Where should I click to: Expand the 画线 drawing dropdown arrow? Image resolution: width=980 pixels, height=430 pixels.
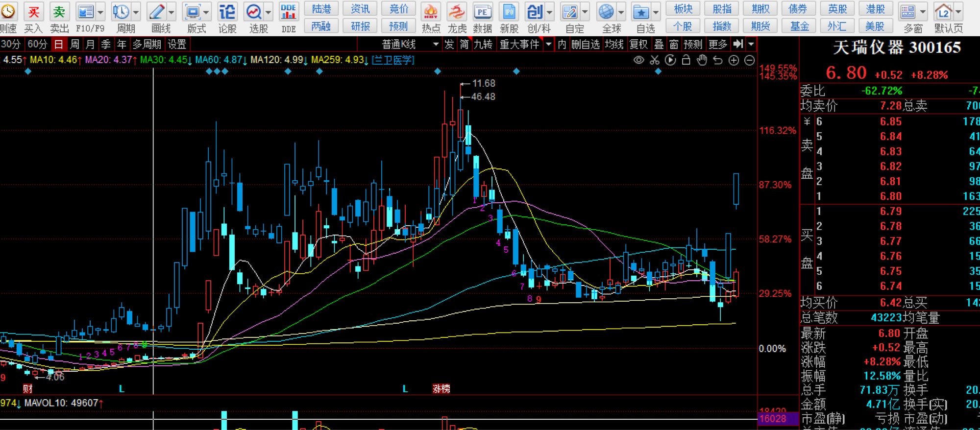pos(171,12)
